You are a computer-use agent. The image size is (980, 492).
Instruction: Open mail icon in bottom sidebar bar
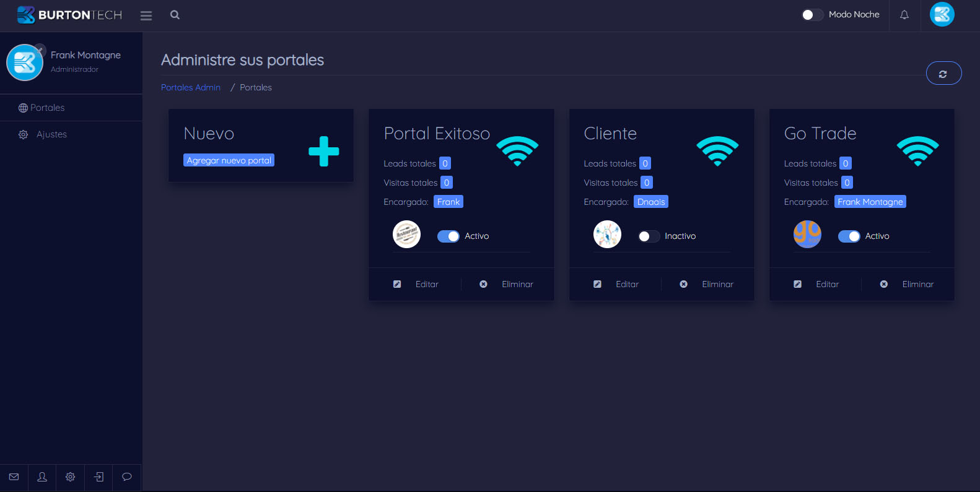coord(14,477)
